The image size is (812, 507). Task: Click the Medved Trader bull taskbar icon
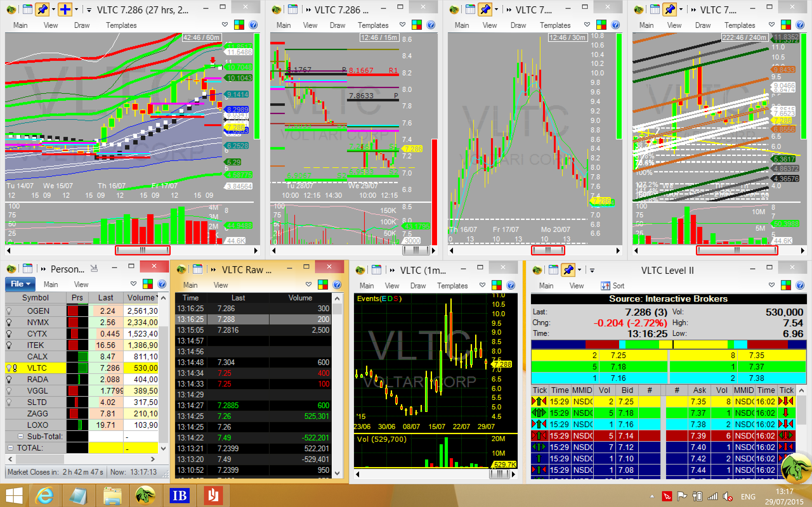(145, 496)
